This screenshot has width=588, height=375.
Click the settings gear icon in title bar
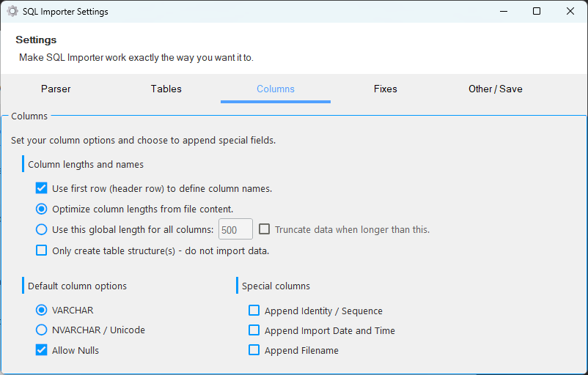(x=12, y=11)
